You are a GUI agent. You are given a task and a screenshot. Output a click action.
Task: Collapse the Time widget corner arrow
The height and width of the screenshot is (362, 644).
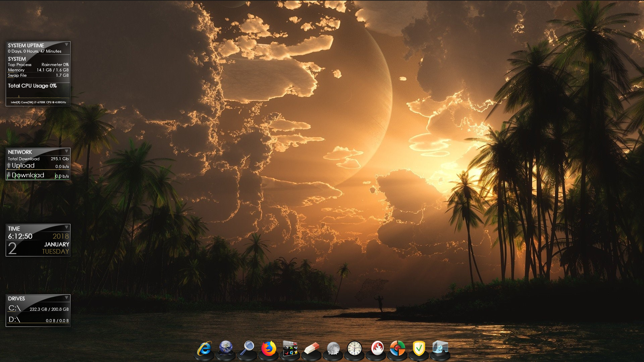click(66, 227)
